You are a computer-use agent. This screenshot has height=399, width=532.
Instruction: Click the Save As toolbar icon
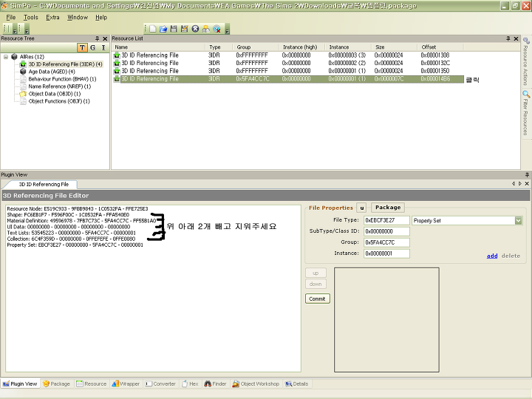(184, 29)
